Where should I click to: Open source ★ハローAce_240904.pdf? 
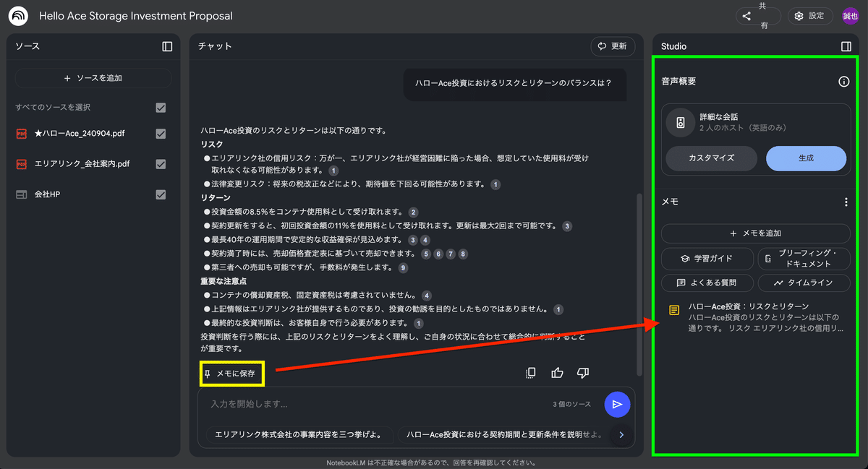(x=80, y=134)
